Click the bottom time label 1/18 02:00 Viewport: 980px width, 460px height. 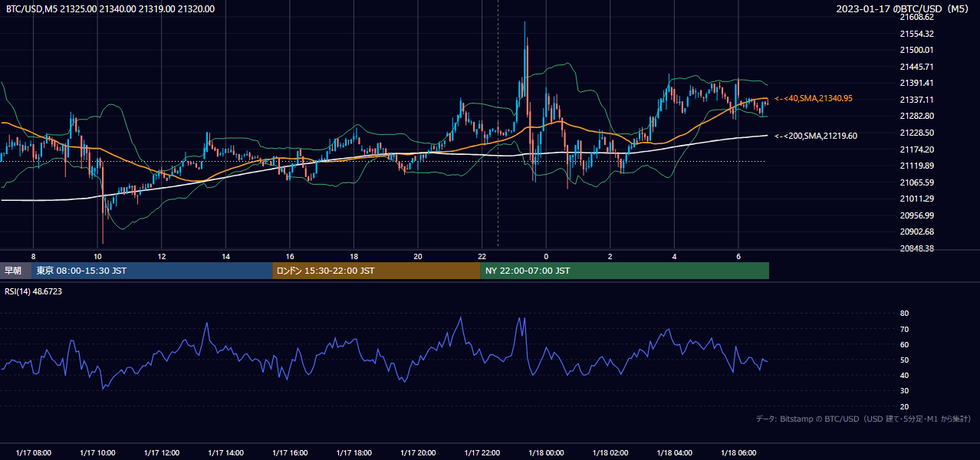610,453
